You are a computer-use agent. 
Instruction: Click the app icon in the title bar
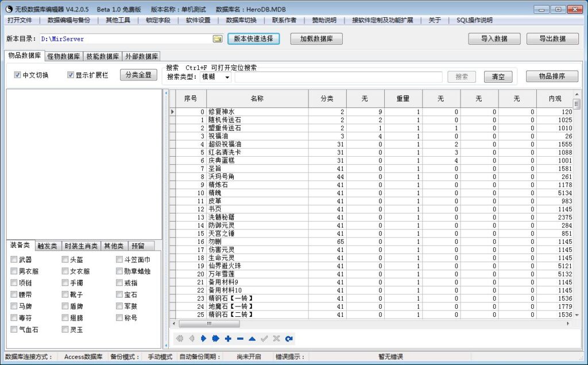pos(9,10)
